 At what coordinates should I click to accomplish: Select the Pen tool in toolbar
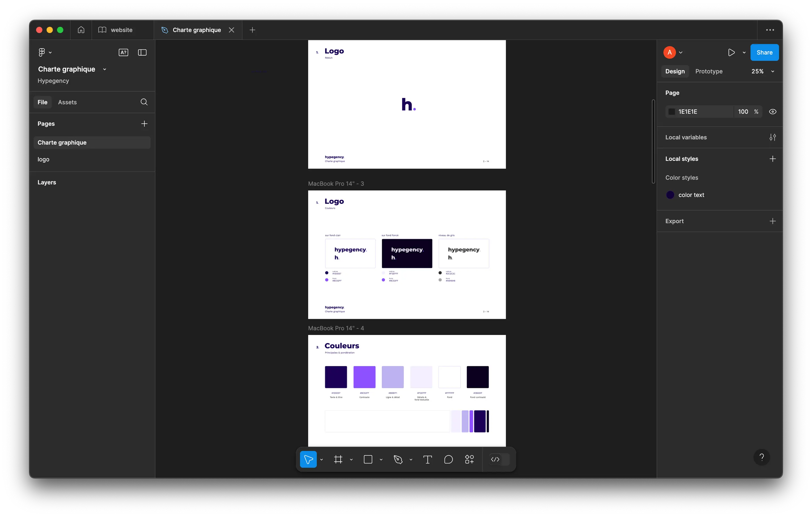tap(398, 459)
